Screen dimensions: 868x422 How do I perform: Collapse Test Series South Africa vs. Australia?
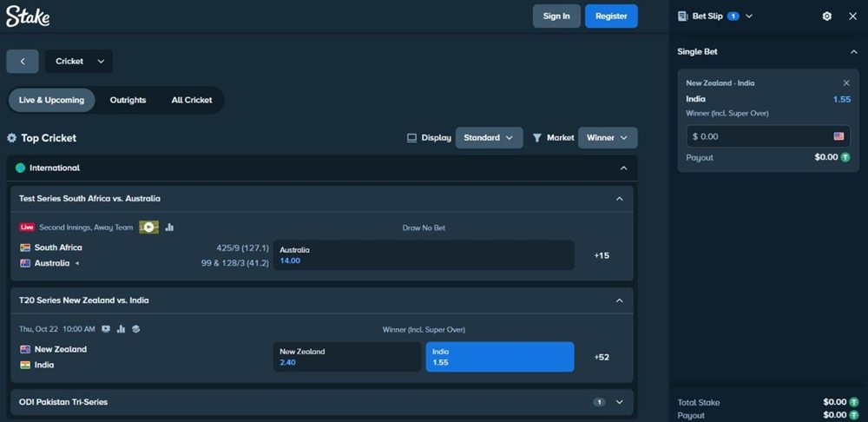620,199
